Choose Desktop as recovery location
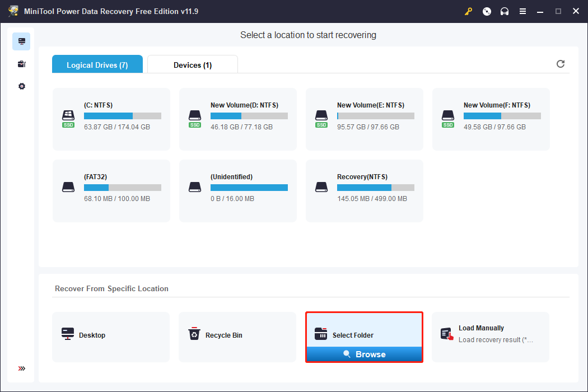The width and height of the screenshot is (588, 392). [x=111, y=336]
